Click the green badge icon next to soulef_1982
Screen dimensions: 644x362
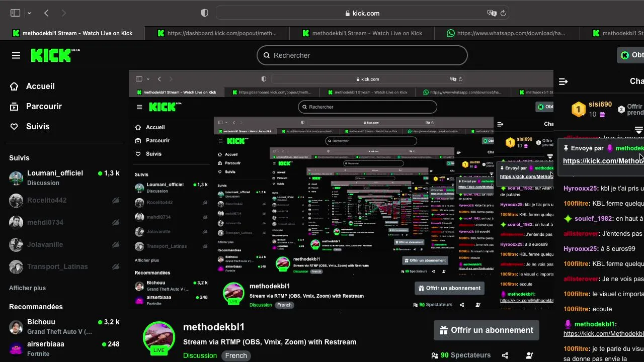pyautogui.click(x=568, y=219)
